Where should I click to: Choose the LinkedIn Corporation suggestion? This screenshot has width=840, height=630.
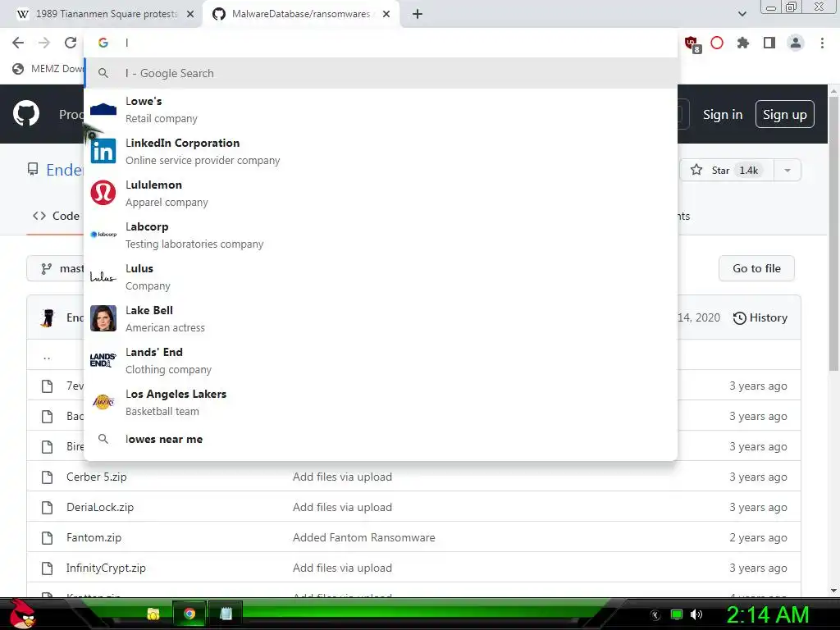point(381,151)
